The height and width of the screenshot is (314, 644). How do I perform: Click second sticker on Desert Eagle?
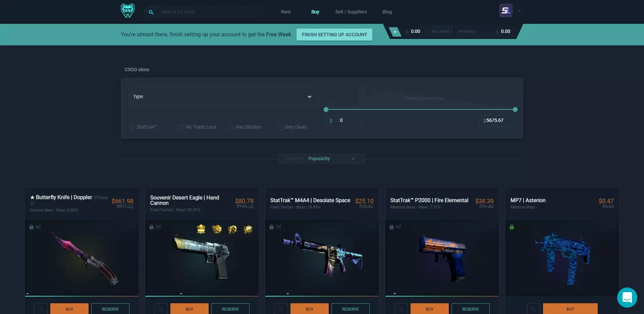(x=217, y=229)
